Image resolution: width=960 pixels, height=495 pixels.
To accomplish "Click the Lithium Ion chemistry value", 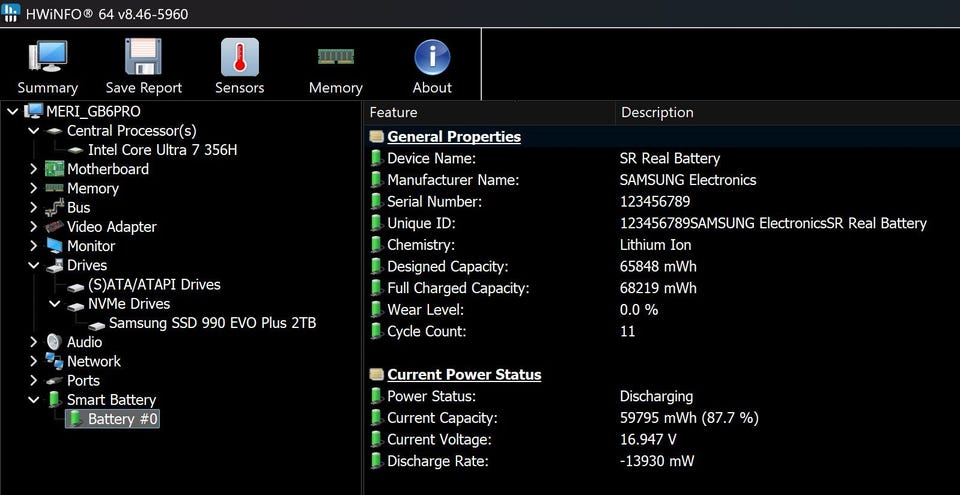I will pyautogui.click(x=655, y=245).
